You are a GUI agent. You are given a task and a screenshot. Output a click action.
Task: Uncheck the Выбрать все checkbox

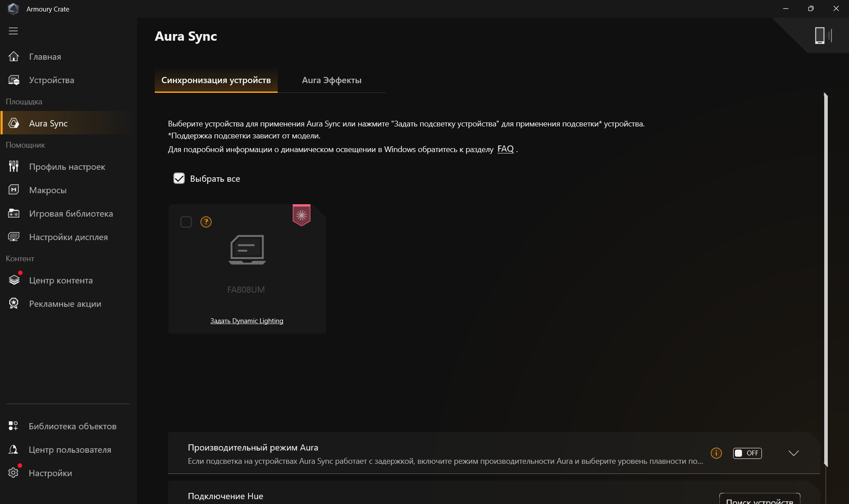click(179, 179)
